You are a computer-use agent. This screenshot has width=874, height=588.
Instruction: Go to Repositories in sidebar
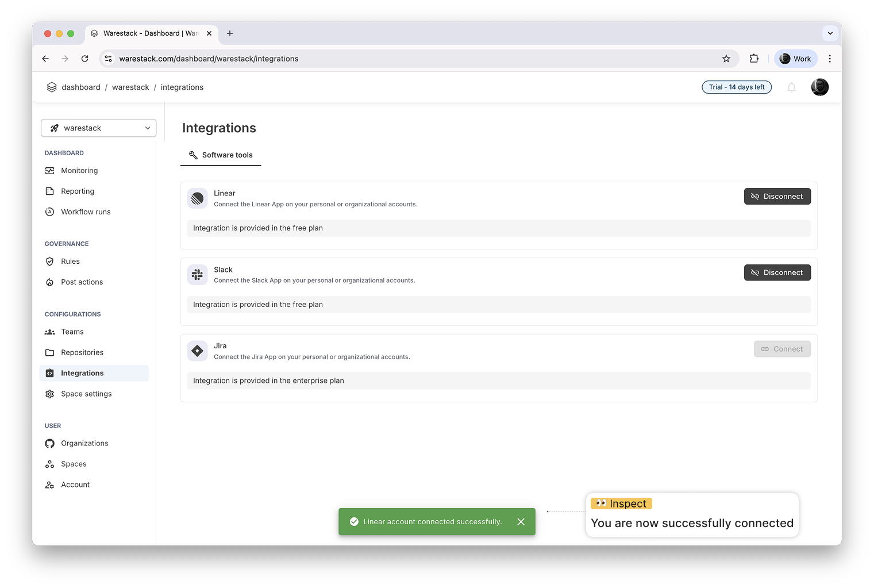click(x=82, y=352)
